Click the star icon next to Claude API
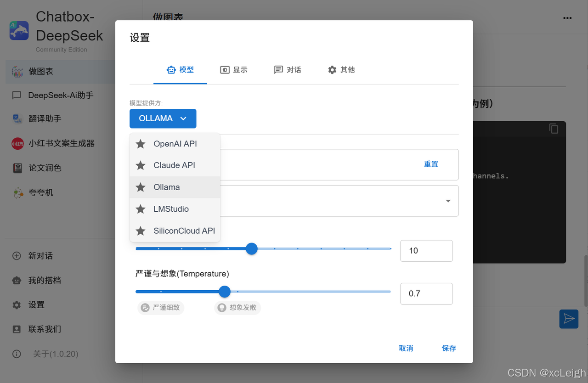This screenshot has width=588, height=383. pyautogui.click(x=141, y=165)
